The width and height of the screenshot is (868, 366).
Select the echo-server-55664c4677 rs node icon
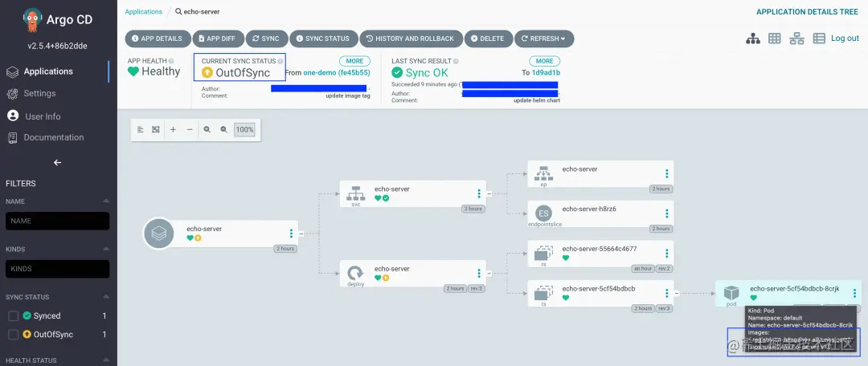point(543,253)
